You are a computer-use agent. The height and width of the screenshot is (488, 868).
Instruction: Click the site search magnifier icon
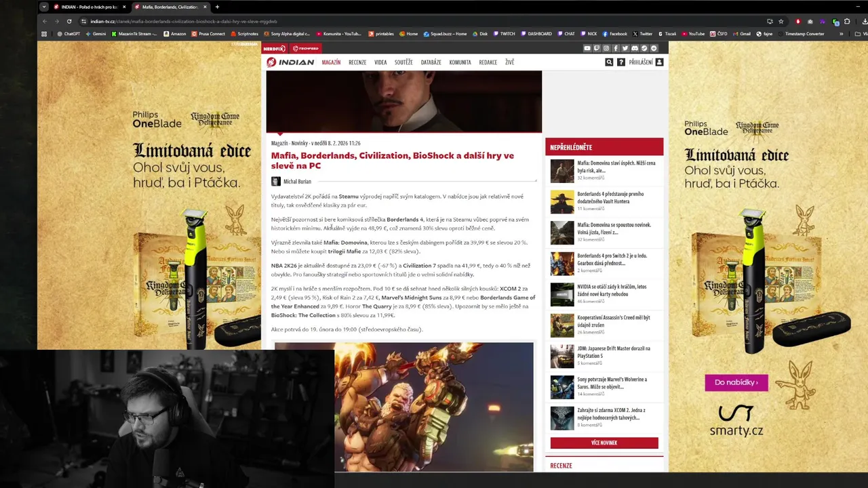coord(609,62)
